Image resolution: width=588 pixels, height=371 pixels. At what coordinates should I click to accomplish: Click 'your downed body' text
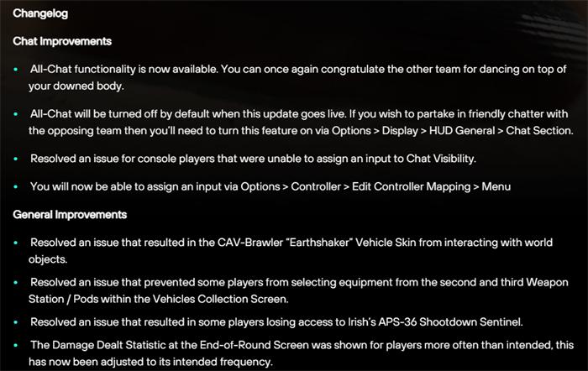click(76, 86)
